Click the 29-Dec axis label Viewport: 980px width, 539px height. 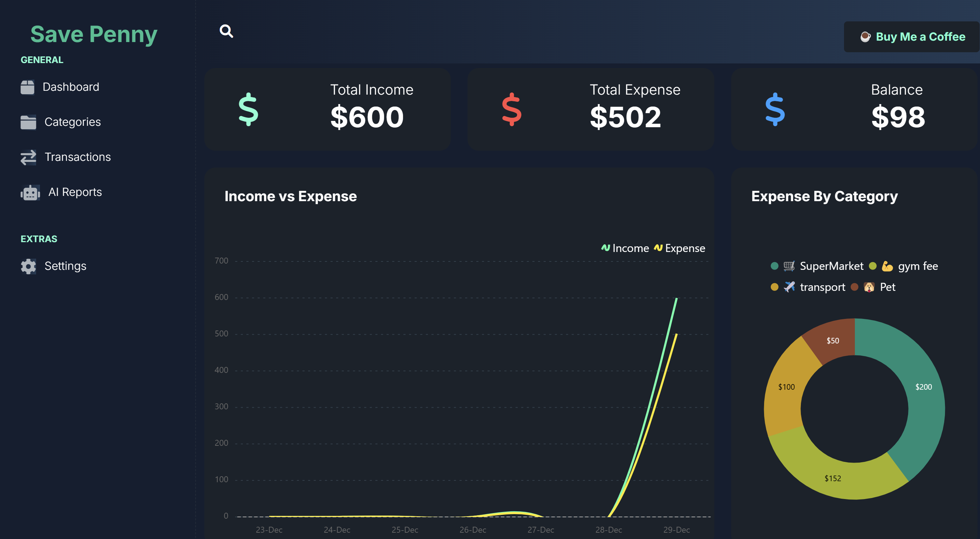coord(676,530)
